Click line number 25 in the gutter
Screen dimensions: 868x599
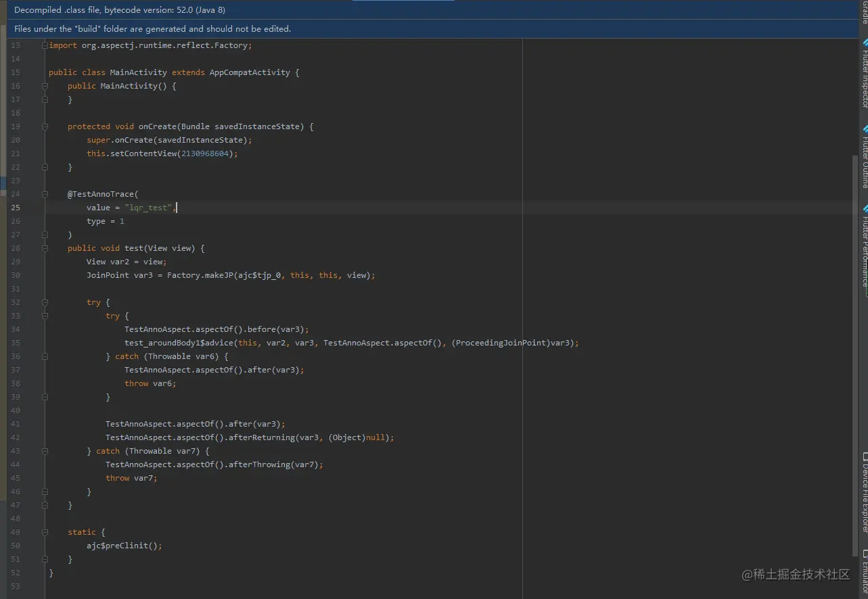point(16,208)
